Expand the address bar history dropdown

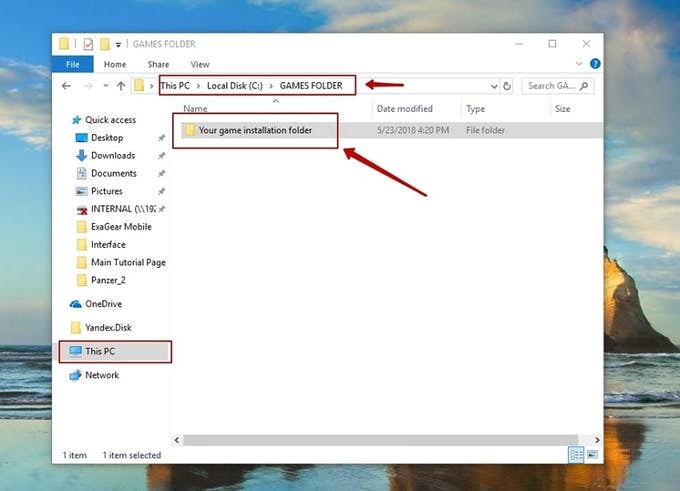[494, 86]
